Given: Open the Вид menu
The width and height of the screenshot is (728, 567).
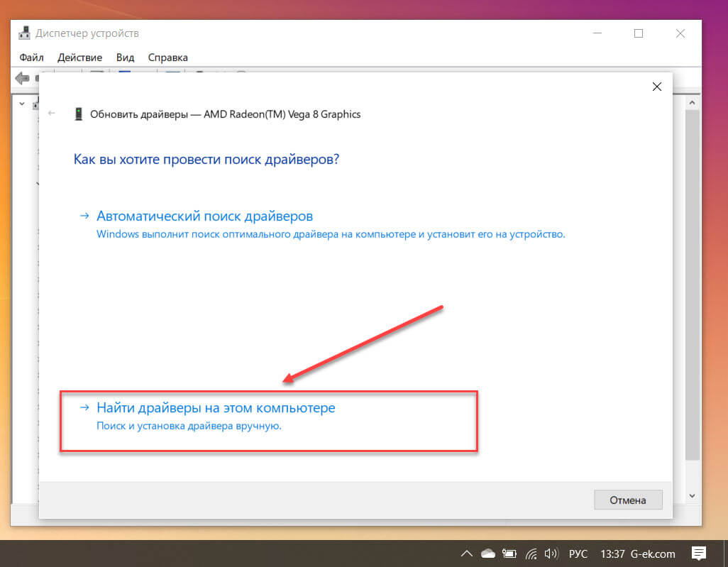Looking at the screenshot, I should pyautogui.click(x=125, y=57).
